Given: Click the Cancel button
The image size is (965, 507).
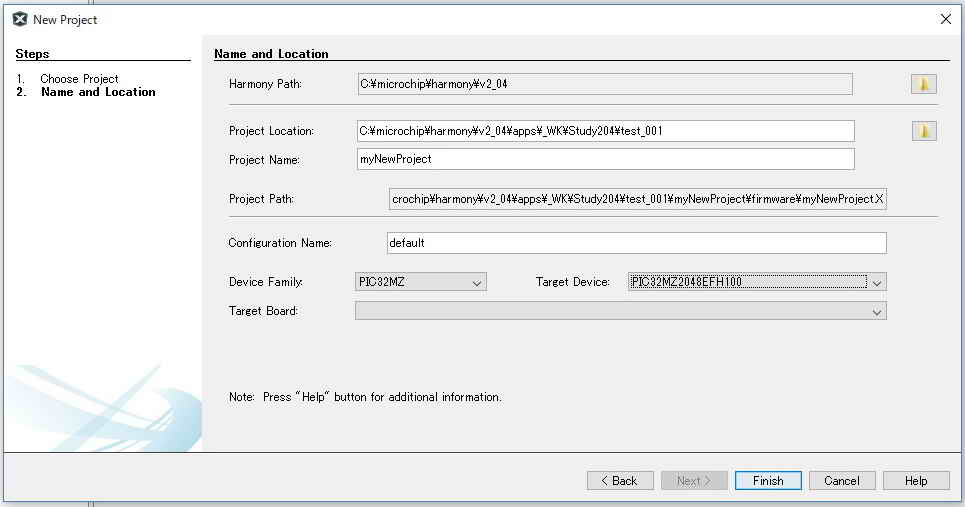Looking at the screenshot, I should pos(842,481).
